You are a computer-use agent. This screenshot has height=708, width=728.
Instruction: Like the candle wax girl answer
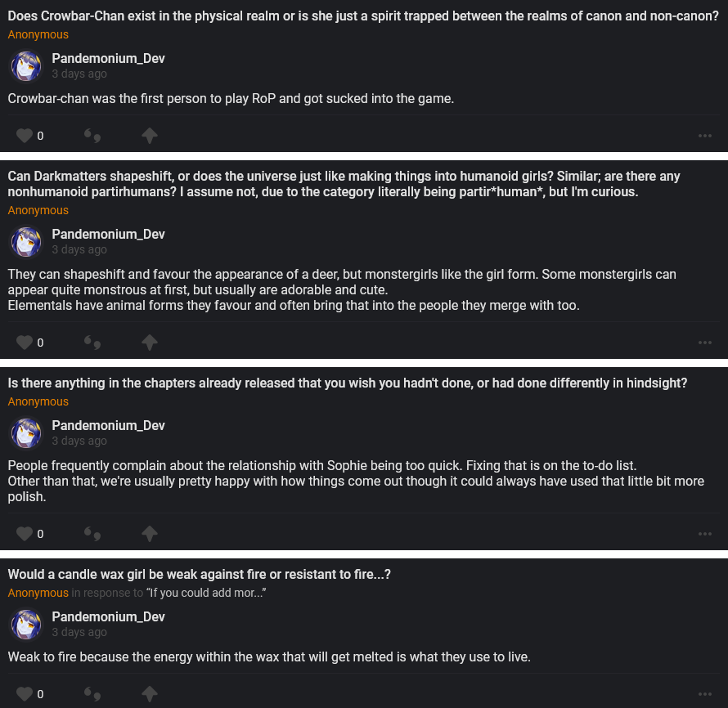25,694
